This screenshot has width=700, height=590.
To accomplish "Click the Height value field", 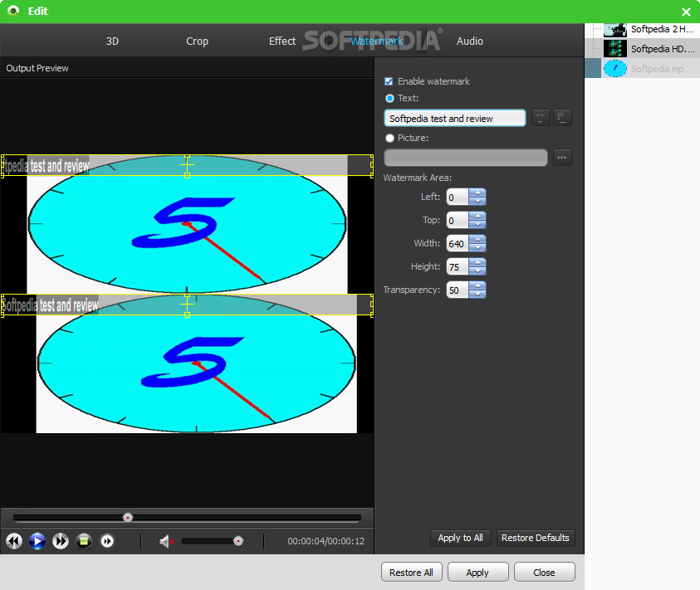I will (458, 266).
